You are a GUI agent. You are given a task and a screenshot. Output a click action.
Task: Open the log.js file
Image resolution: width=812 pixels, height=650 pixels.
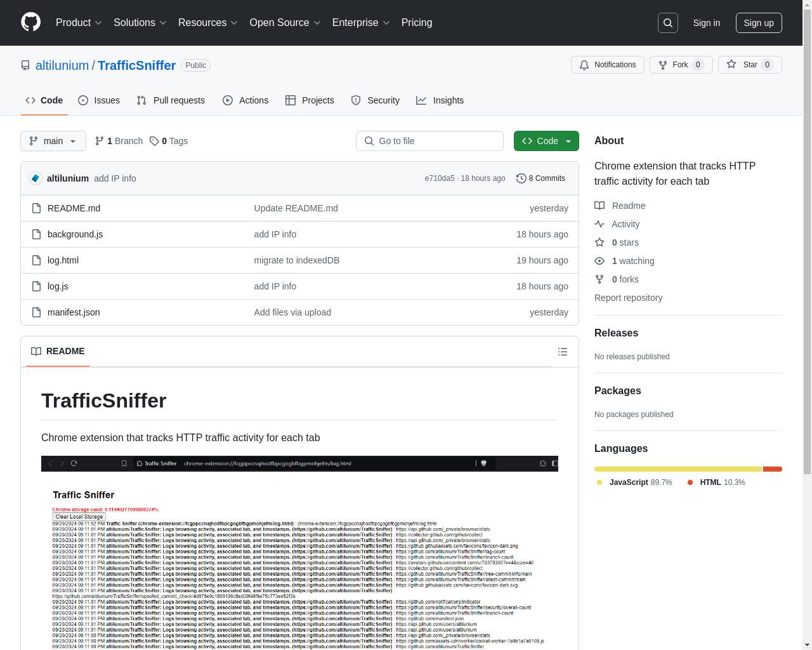point(58,286)
